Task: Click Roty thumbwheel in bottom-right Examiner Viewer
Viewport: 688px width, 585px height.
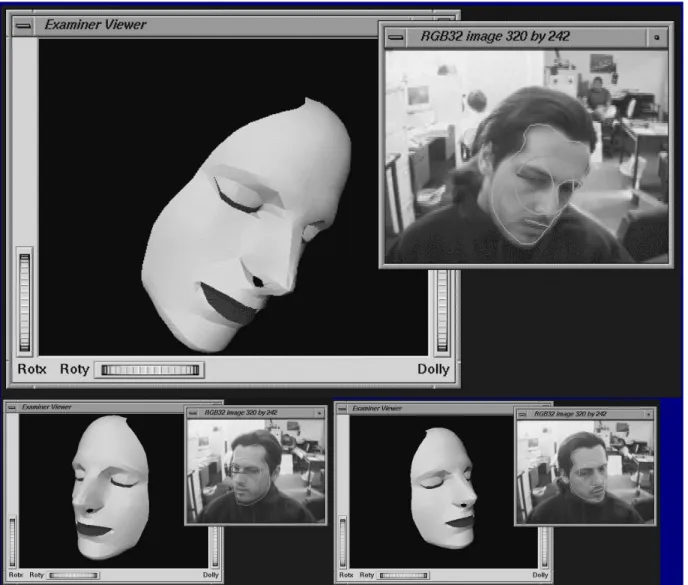Action: [x=404, y=575]
